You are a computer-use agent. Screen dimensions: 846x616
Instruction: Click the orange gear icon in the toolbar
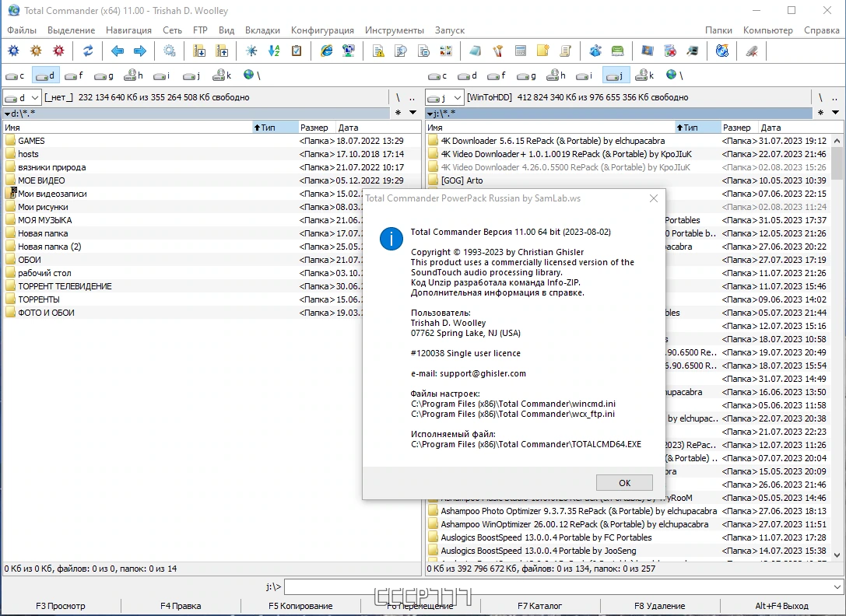pyautogui.click(x=36, y=51)
